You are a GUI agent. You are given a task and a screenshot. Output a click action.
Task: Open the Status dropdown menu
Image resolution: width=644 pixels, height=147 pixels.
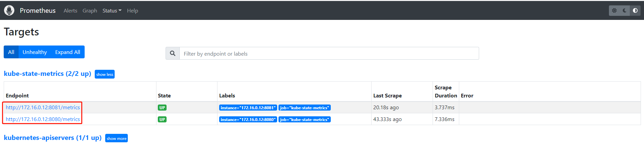coord(112,11)
